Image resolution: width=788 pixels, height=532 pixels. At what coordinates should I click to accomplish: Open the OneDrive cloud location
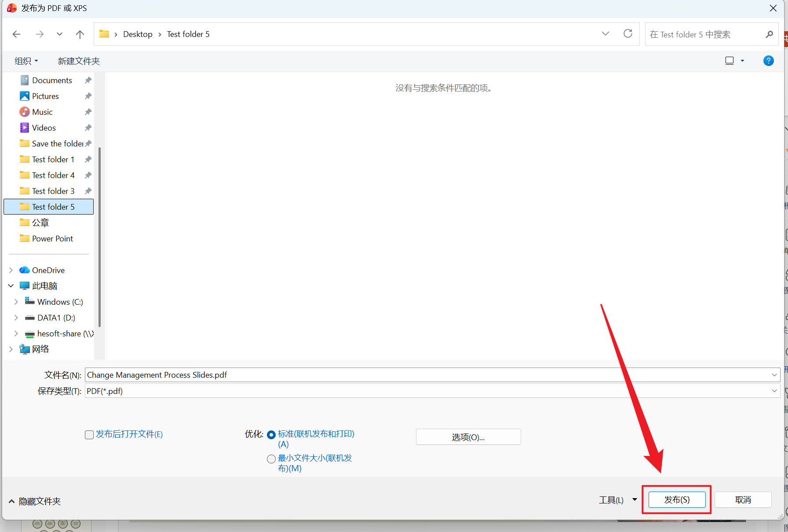[x=48, y=270]
